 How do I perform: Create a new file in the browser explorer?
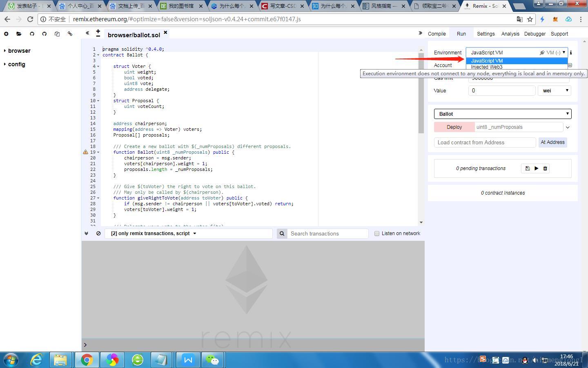coord(6,34)
